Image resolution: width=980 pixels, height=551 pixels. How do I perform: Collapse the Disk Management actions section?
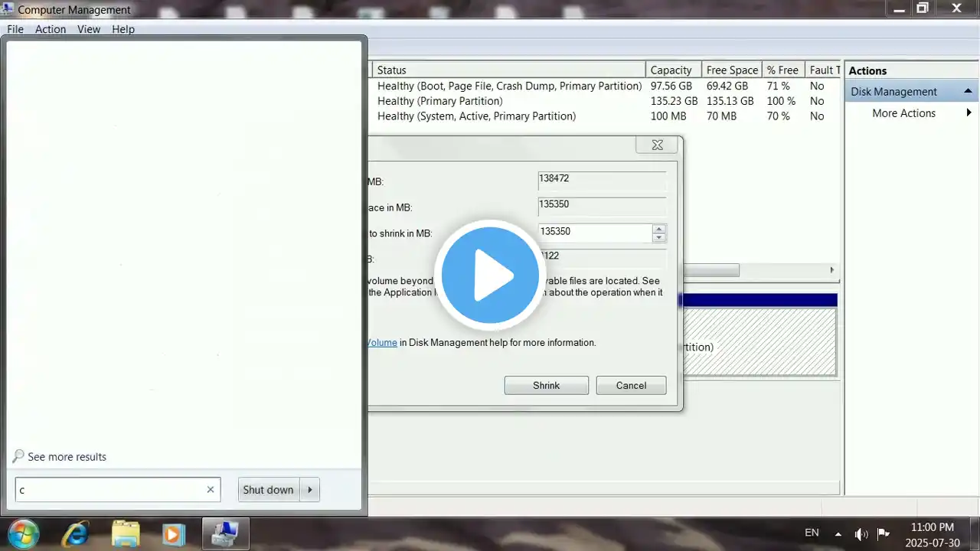coord(968,91)
